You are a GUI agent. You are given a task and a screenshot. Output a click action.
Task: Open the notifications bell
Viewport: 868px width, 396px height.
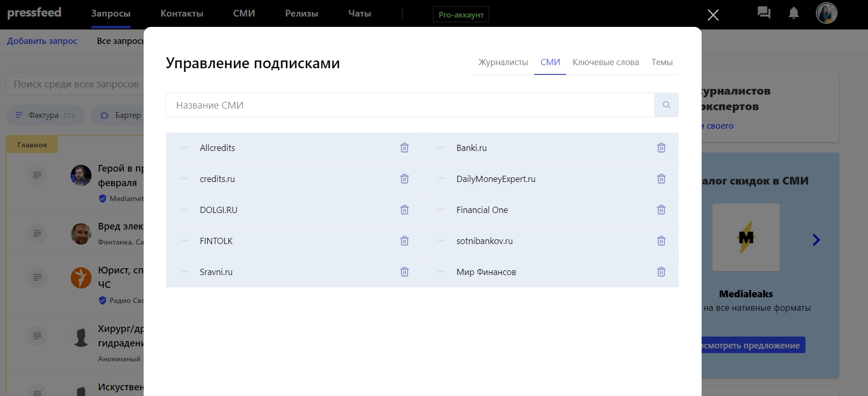tap(794, 13)
